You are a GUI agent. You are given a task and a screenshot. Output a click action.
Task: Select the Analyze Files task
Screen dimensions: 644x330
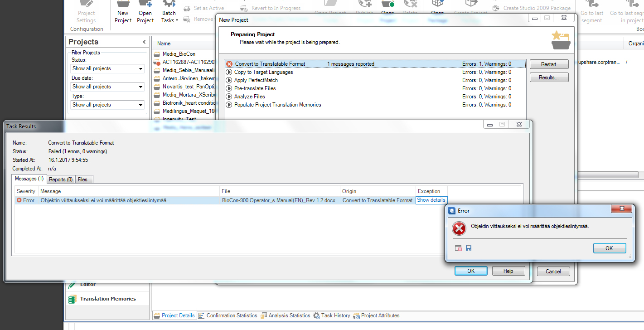coord(375,97)
